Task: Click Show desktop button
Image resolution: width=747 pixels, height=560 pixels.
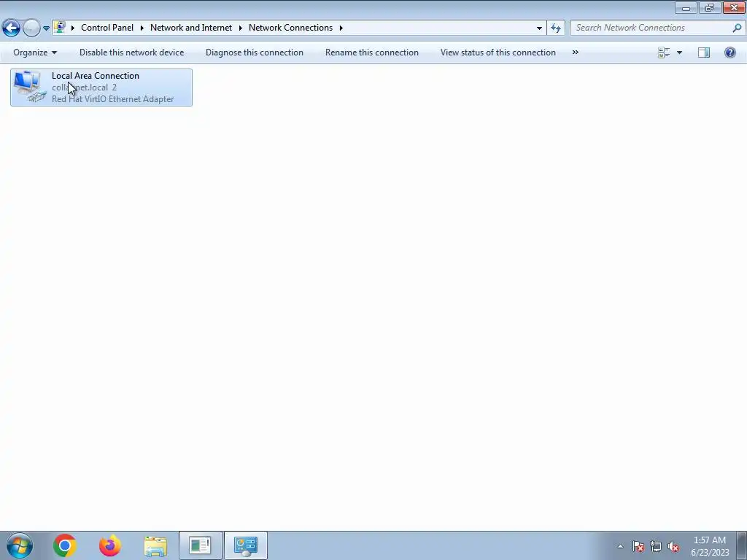Action: 742,545
